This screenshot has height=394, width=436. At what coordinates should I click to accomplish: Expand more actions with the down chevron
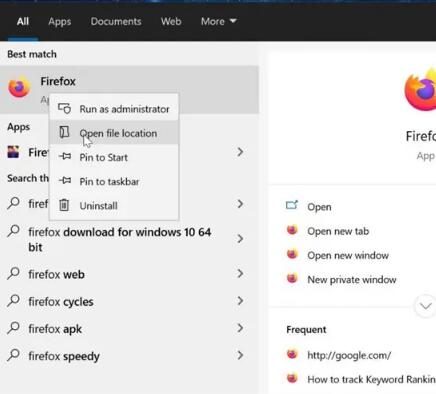425,306
